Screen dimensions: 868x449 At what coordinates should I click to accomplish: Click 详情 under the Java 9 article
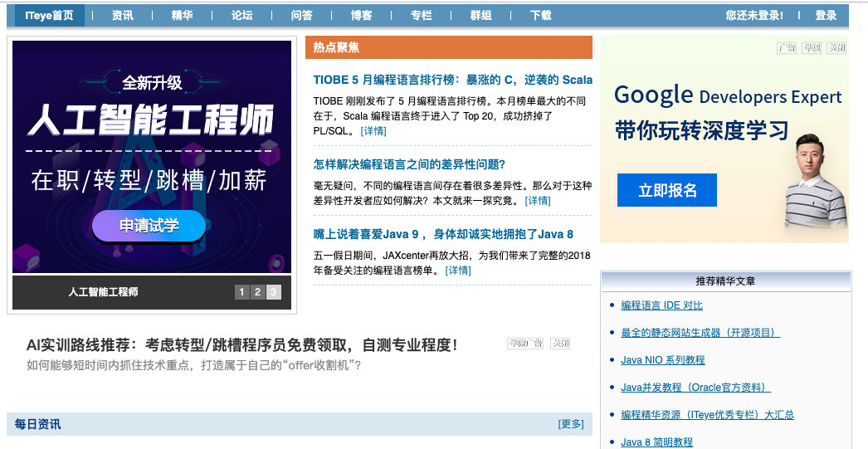[x=458, y=271]
